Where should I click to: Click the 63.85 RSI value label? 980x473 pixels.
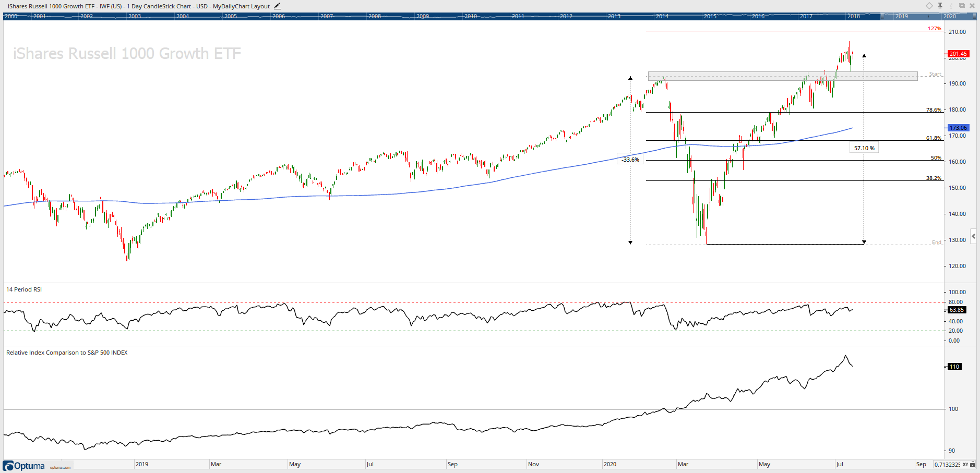[x=957, y=310]
